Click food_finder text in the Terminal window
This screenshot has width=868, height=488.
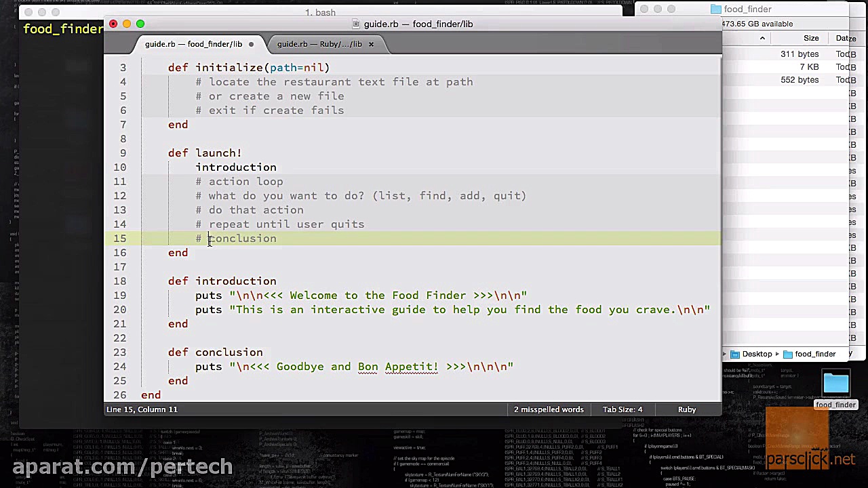click(63, 29)
